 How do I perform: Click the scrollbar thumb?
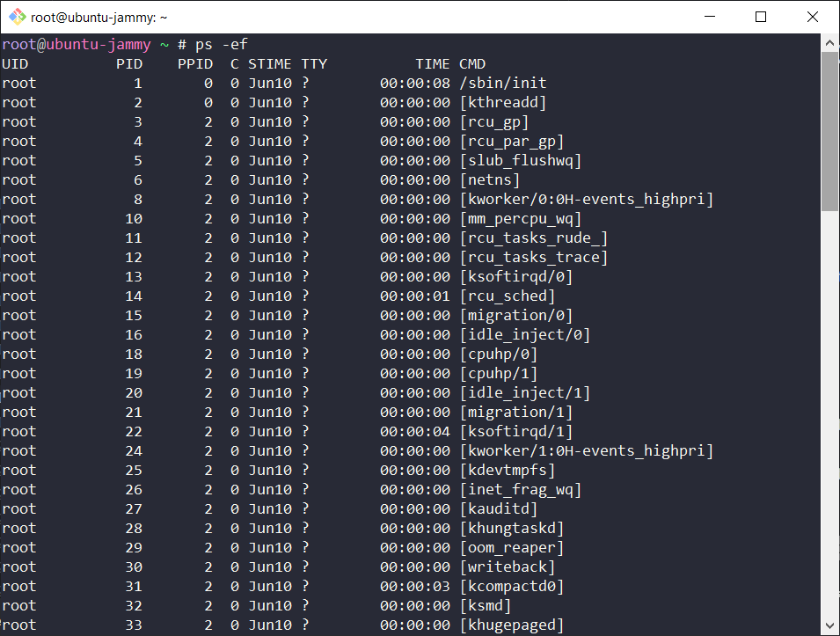click(829, 132)
